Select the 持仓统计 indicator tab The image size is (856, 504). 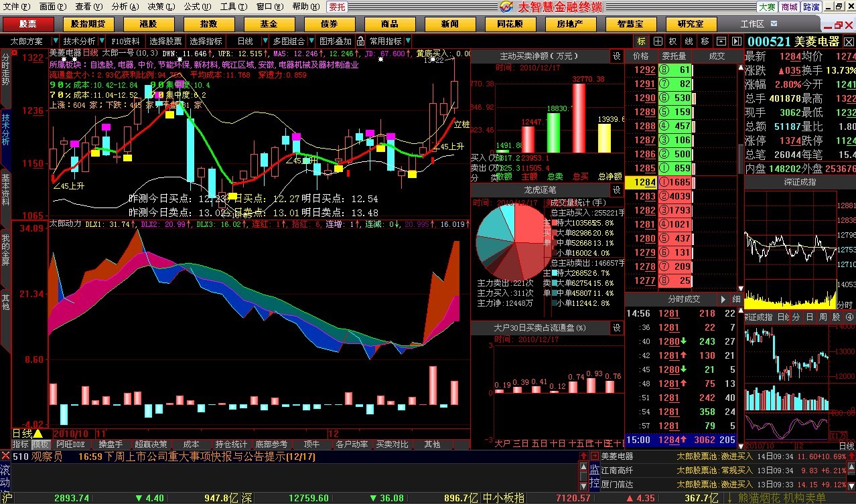point(231,444)
